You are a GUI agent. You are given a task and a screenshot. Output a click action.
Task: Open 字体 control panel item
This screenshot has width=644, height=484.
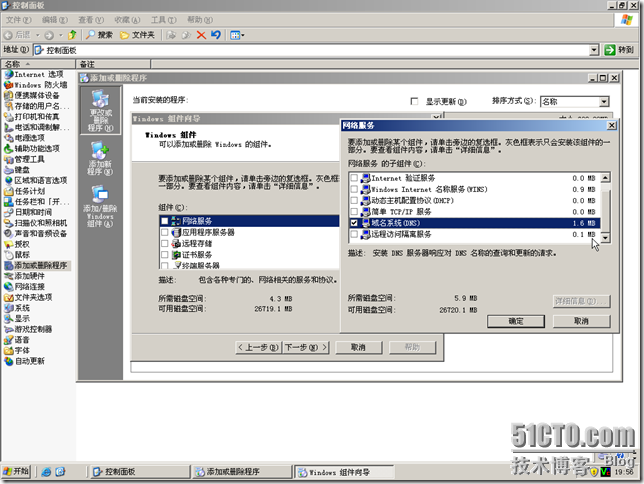point(17,350)
